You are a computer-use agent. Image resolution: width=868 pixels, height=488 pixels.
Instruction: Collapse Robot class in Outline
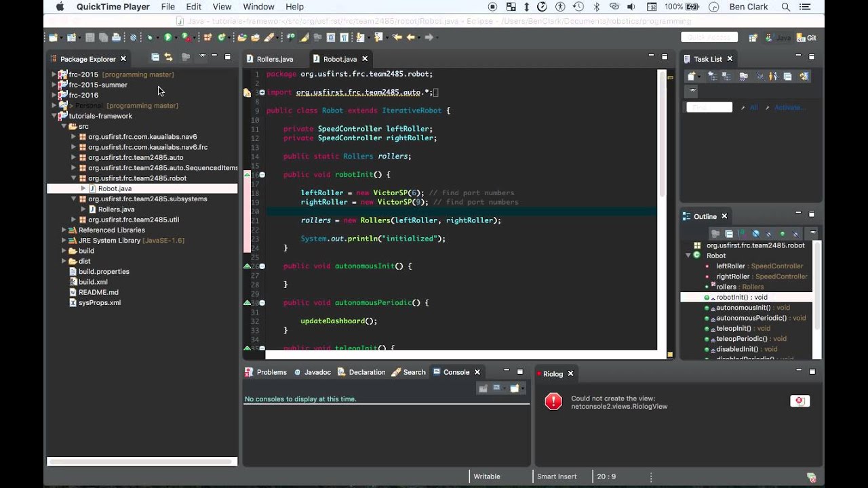point(688,256)
